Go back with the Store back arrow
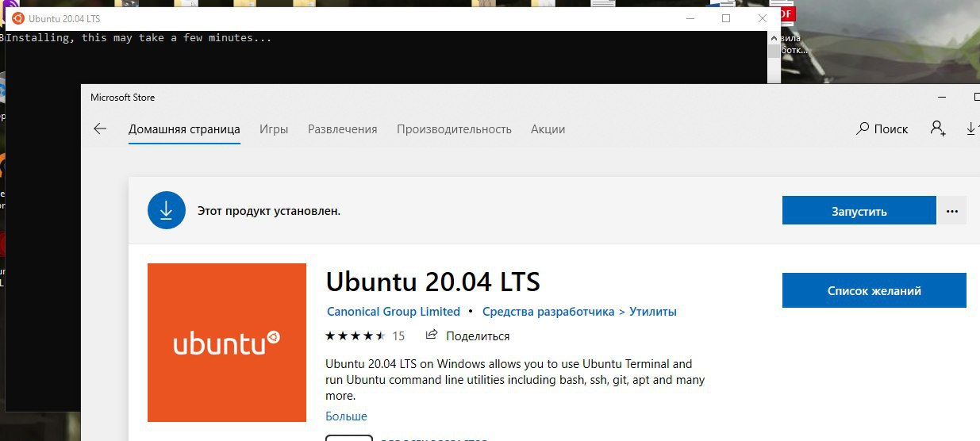 click(x=100, y=128)
